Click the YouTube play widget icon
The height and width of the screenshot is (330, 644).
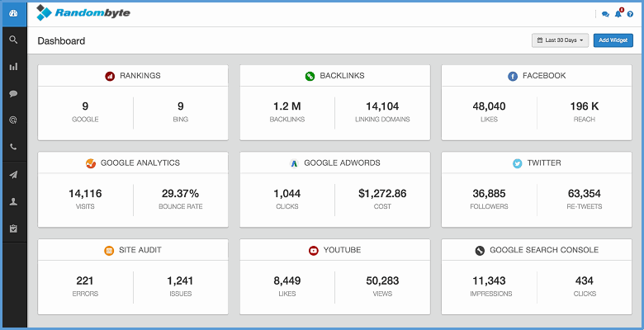click(314, 250)
